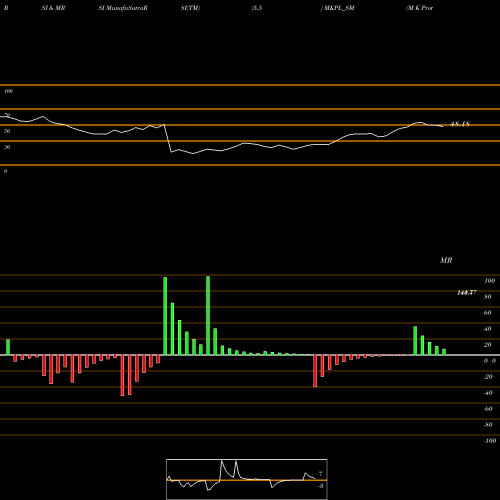Screen dimensions: 500x500
Task: Click the MR axis label -100
Action: point(490,441)
